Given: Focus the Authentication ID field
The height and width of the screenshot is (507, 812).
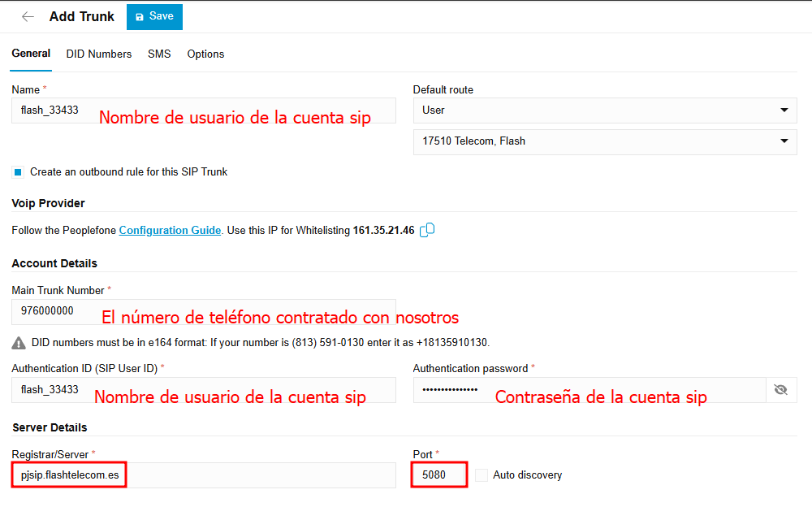Looking at the screenshot, I should (x=203, y=390).
